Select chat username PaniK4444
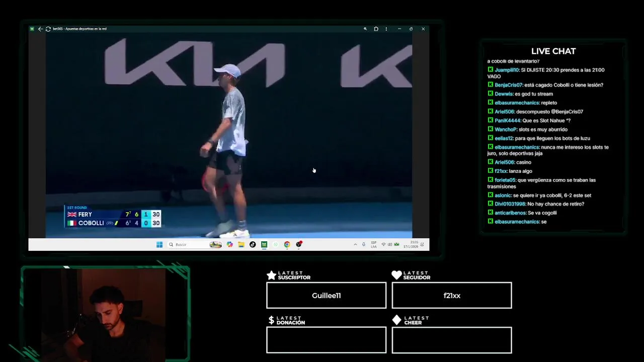The height and width of the screenshot is (362, 644). [x=508, y=121]
